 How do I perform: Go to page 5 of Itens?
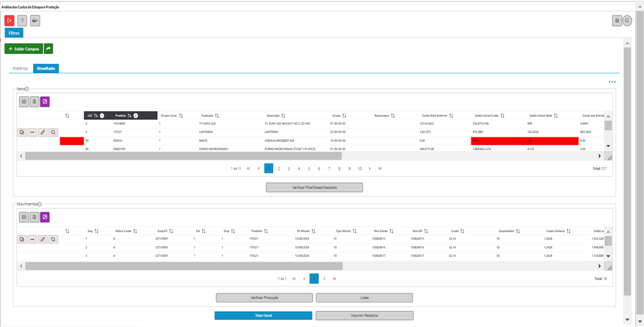309,168
